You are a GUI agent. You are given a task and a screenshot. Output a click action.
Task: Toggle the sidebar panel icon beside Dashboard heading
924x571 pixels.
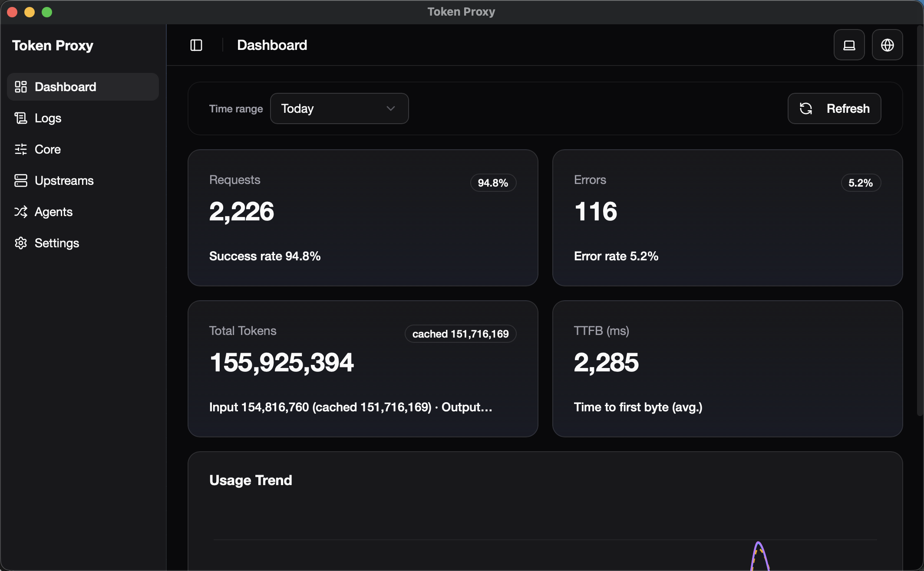click(196, 45)
